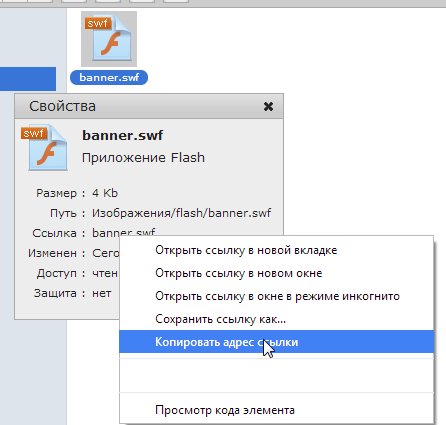
Task: Click the 4 Kb size value
Action: pos(105,193)
